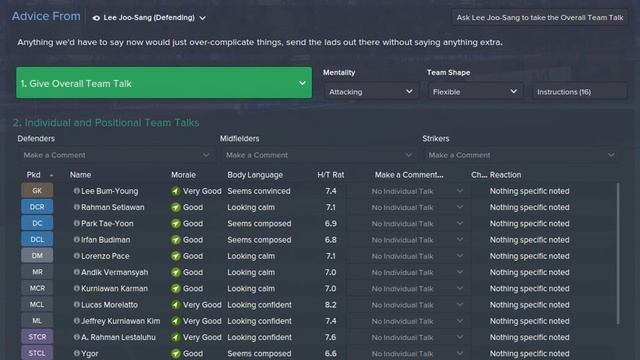Click the player name Ygor
Viewport: 640px width, 360px height.
coord(90,353)
